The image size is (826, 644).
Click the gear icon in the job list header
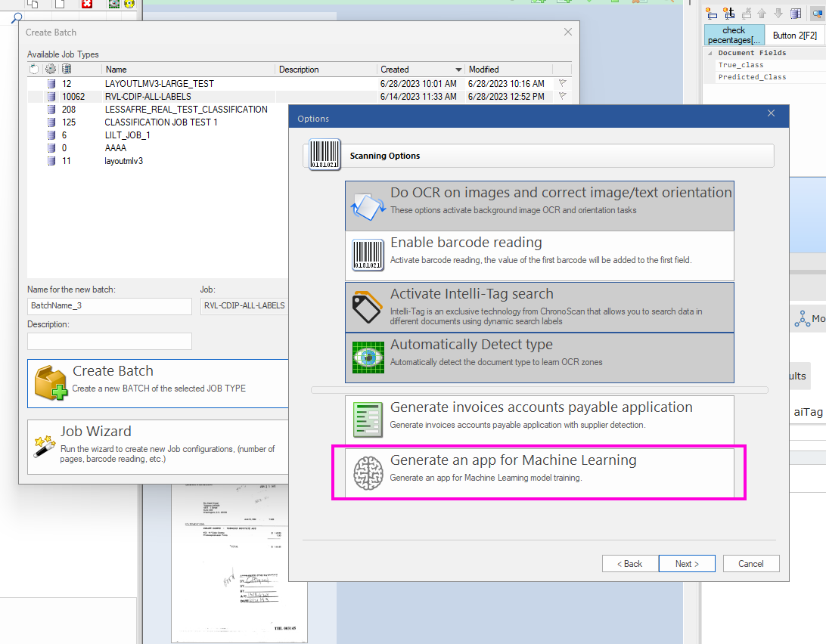tap(51, 69)
